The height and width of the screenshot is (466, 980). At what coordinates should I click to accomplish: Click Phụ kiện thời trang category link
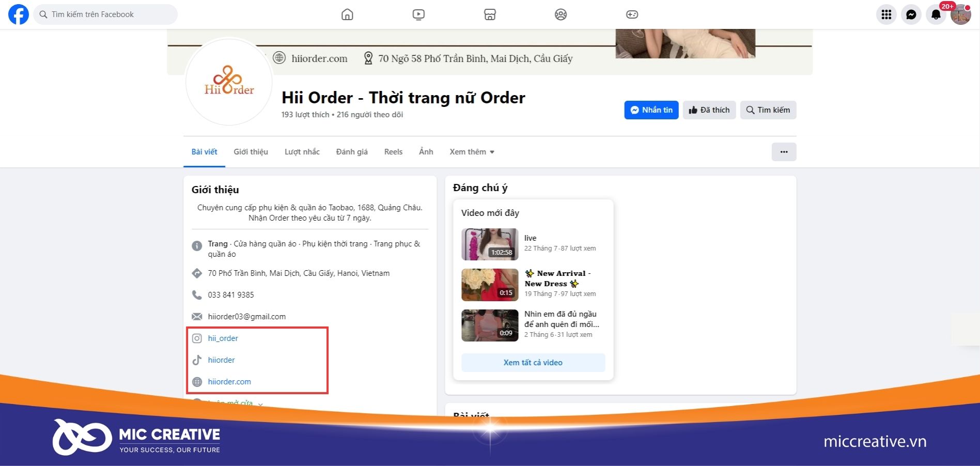pyautogui.click(x=335, y=244)
